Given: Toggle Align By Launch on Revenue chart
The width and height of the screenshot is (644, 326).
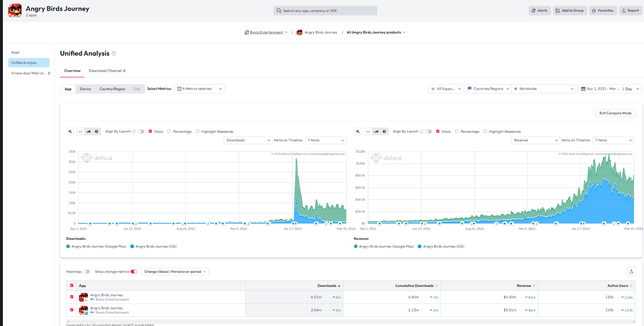Looking at the screenshot, I should coord(428,131).
